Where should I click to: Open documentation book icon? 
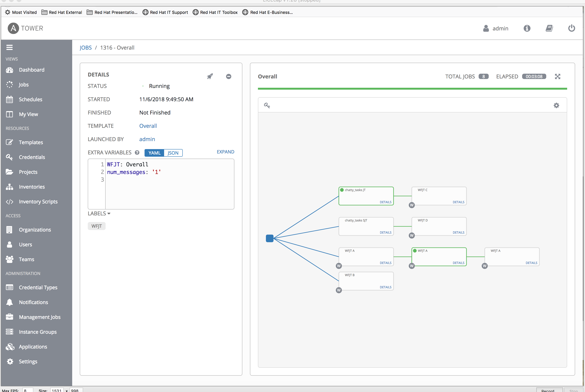tap(549, 28)
